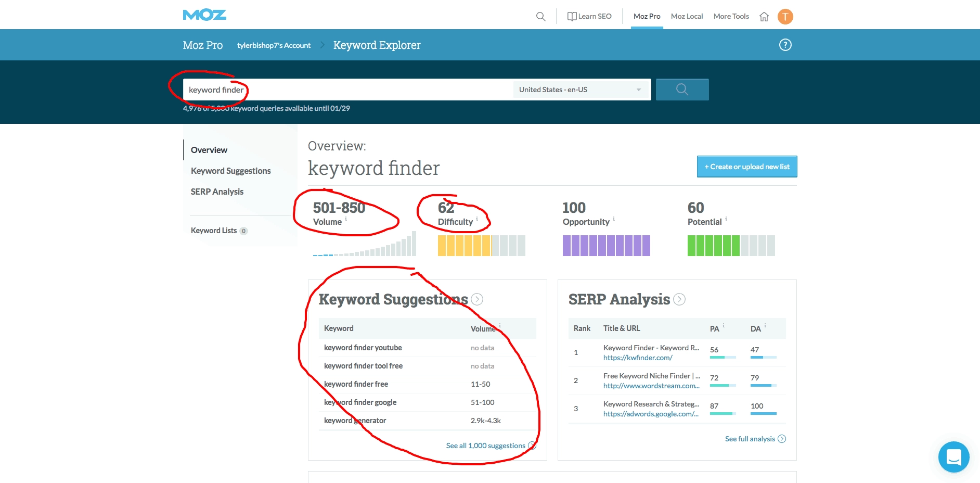
Task: Click DA column info icon
Action: pyautogui.click(x=765, y=325)
